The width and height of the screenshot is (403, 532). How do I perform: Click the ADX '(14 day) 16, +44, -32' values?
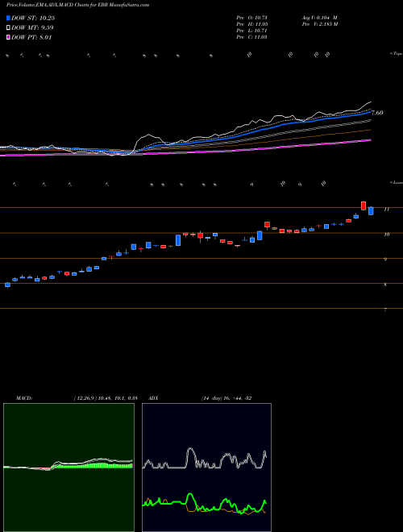(x=226, y=398)
